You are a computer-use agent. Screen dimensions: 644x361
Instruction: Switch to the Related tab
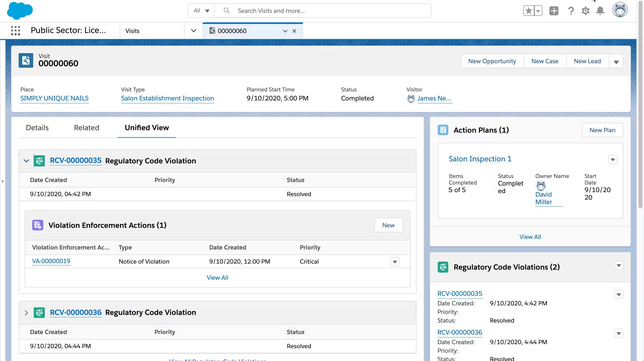[87, 128]
